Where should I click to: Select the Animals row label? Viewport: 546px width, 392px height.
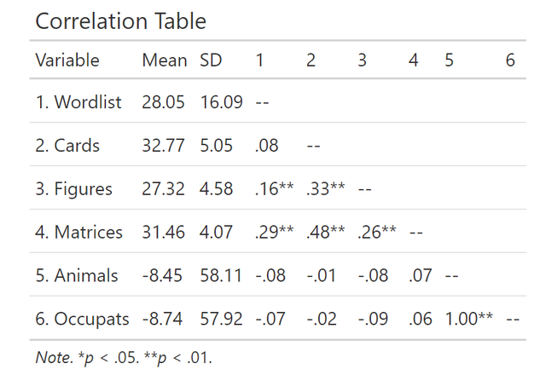point(76,275)
